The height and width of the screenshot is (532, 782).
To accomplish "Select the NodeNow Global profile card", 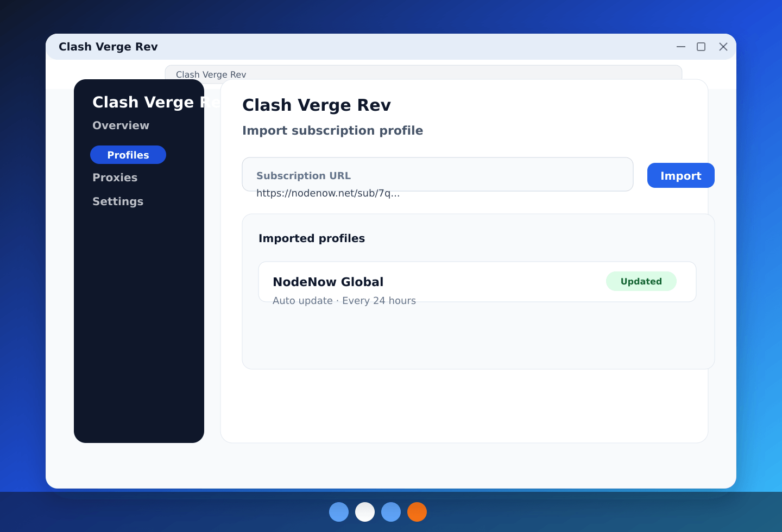I will pyautogui.click(x=477, y=282).
